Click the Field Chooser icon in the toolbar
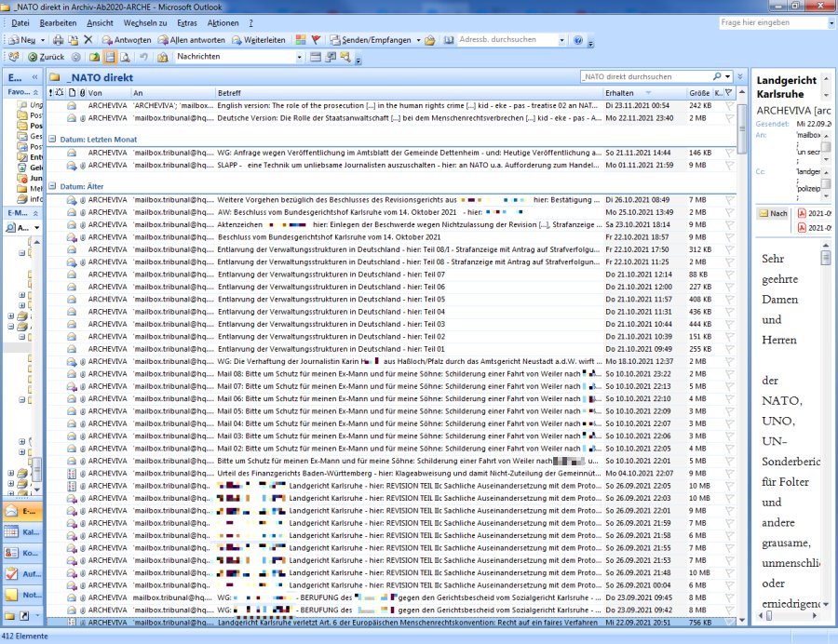Viewport: 838px width, 644px height. (x=331, y=57)
